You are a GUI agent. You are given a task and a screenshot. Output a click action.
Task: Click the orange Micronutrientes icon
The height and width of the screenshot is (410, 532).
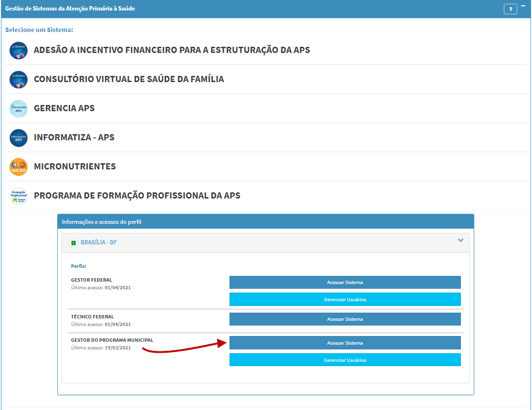coord(19,167)
